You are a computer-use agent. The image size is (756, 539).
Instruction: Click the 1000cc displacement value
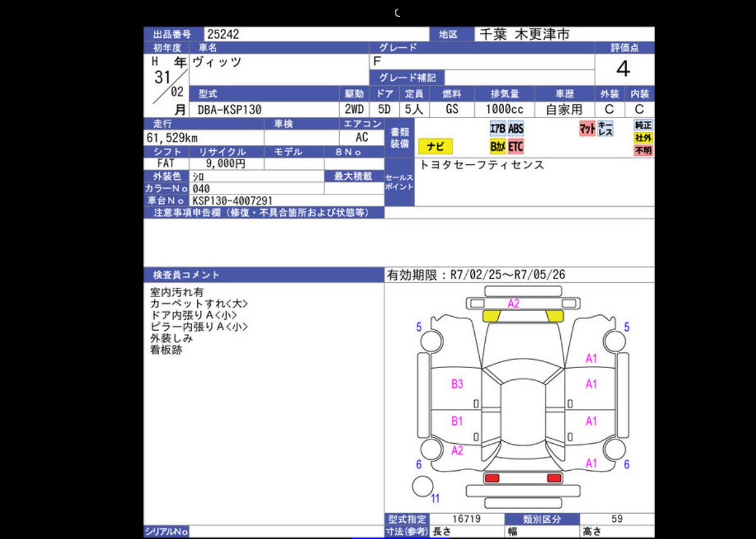[x=505, y=109]
